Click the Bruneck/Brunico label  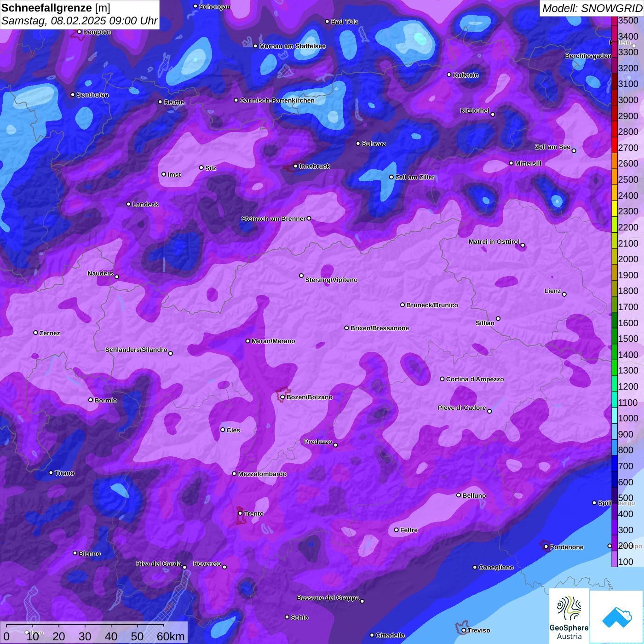click(432, 305)
